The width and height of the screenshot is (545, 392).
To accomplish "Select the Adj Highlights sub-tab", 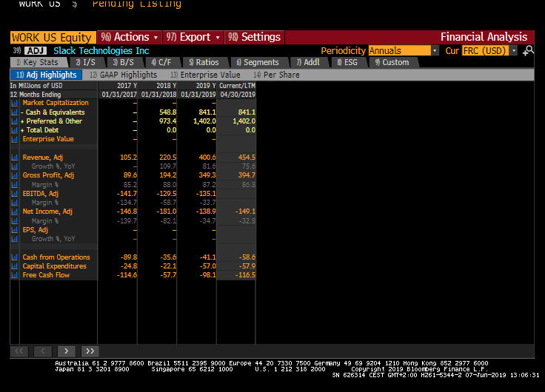I will coord(46,75).
